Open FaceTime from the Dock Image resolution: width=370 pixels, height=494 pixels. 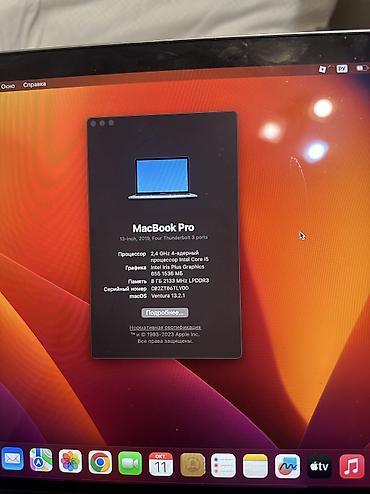[x=130, y=463]
